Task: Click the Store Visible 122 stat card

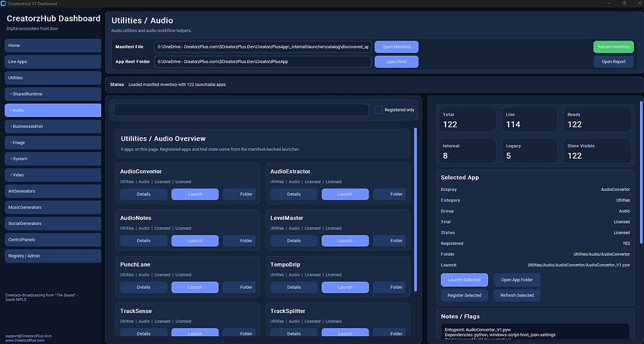Action: (597, 151)
